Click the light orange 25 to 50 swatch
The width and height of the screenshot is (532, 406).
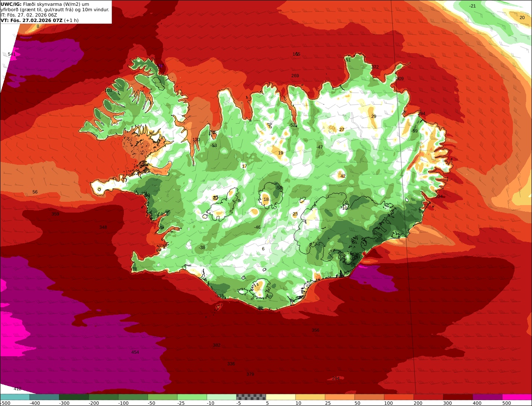[340, 397]
